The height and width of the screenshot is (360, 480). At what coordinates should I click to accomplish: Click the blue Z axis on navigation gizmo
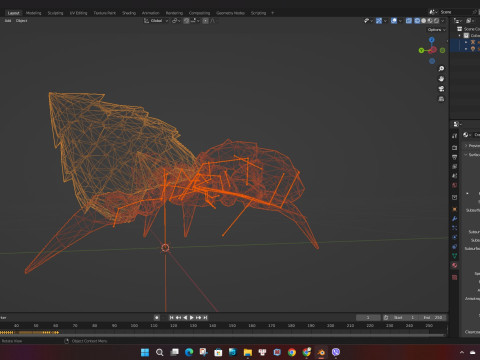tap(432, 40)
